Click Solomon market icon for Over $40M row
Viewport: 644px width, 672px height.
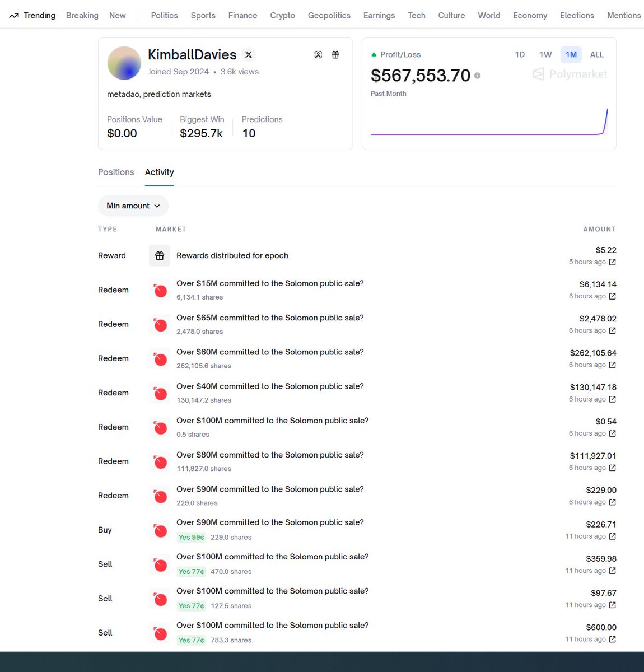[160, 393]
